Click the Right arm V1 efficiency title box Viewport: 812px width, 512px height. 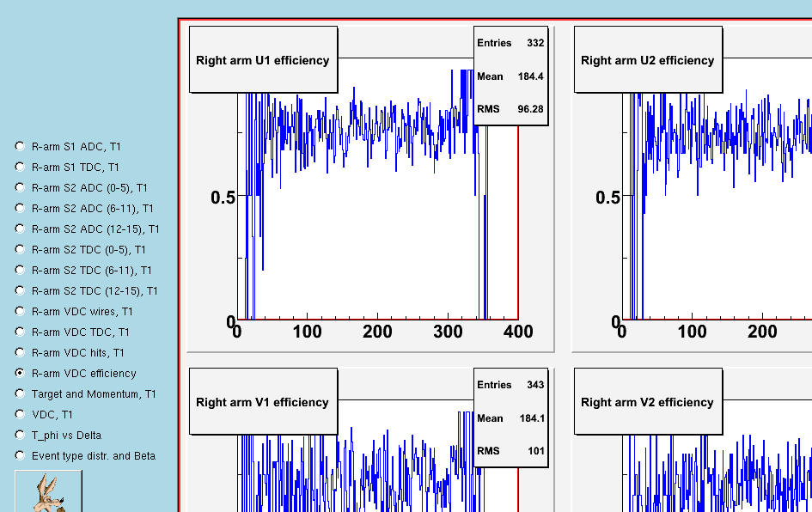coord(264,402)
